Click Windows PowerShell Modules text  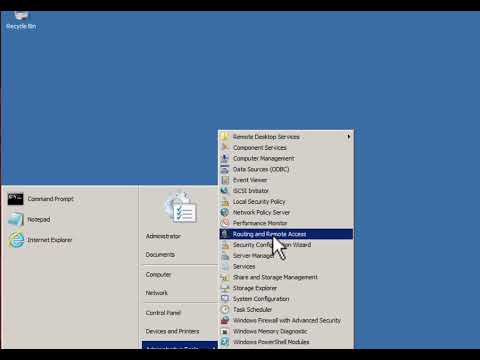coord(271,342)
